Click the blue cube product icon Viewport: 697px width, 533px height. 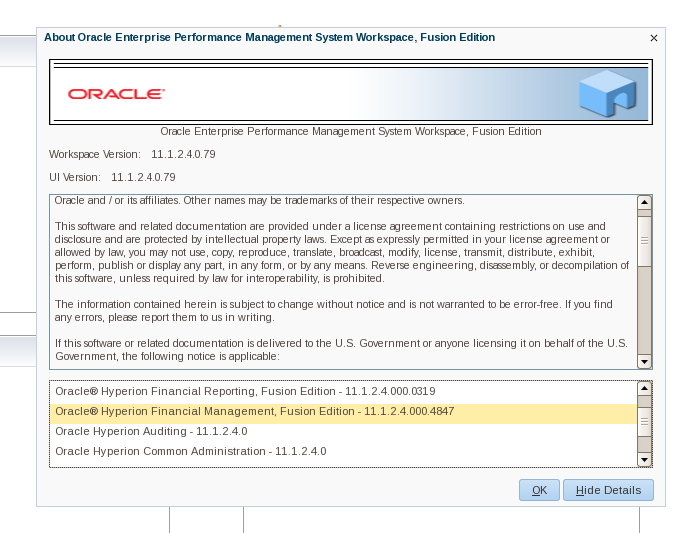coord(608,94)
